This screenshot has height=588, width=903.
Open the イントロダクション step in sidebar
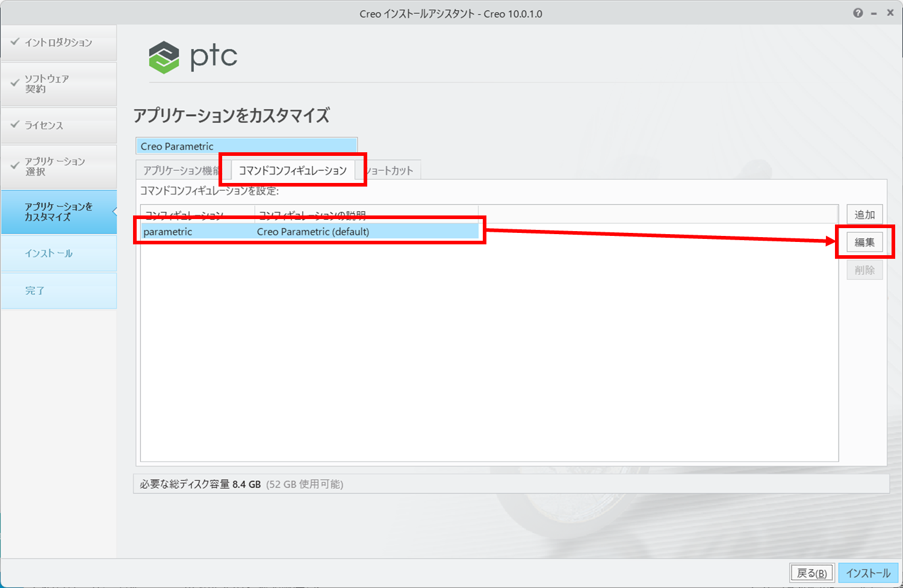(x=58, y=43)
